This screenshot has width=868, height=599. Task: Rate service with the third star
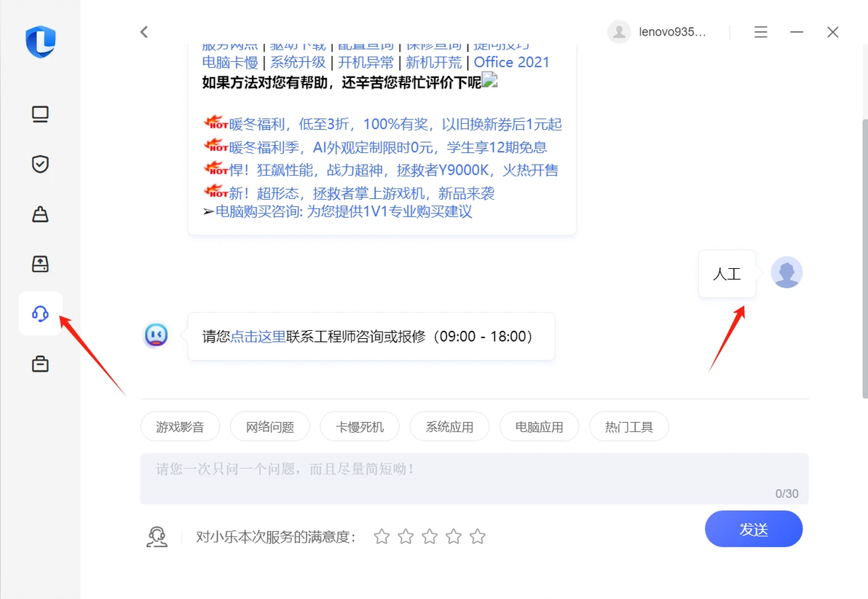pos(430,536)
